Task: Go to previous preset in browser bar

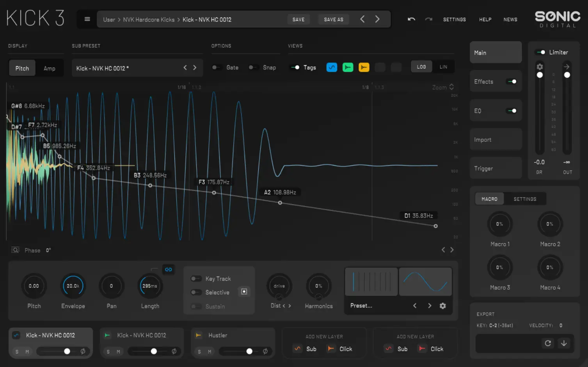Action: (362, 19)
